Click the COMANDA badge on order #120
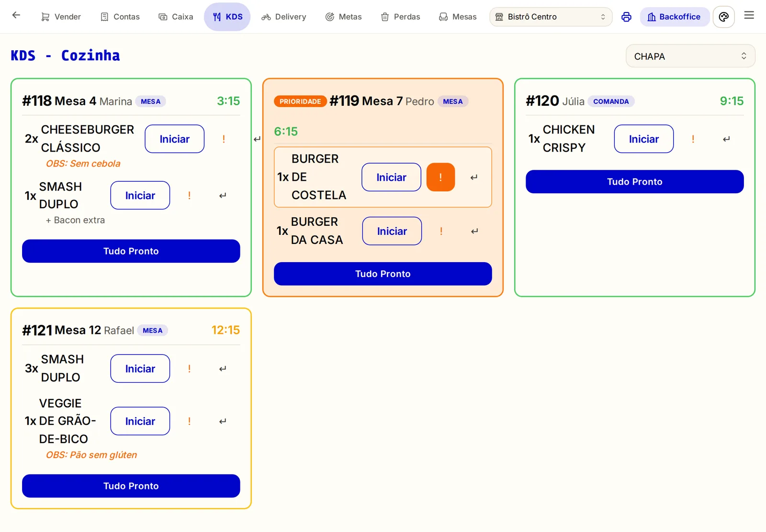Screen dimensions: 766x532 pyautogui.click(x=611, y=101)
